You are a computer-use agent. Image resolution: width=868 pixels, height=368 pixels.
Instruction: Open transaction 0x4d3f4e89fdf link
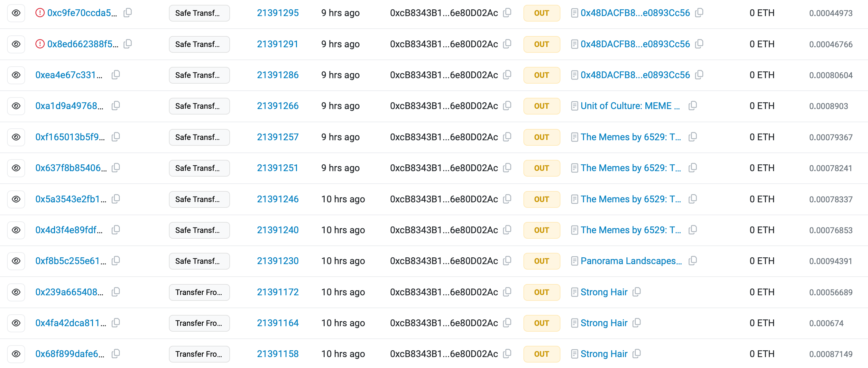(x=69, y=230)
